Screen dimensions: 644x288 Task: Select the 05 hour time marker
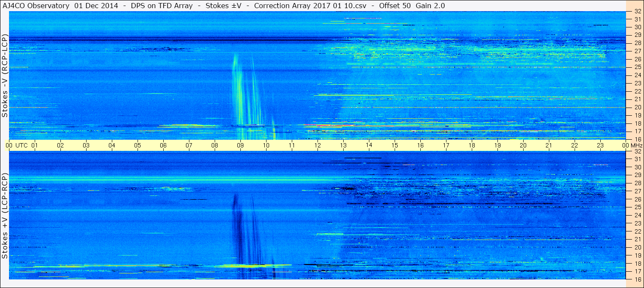click(138, 146)
